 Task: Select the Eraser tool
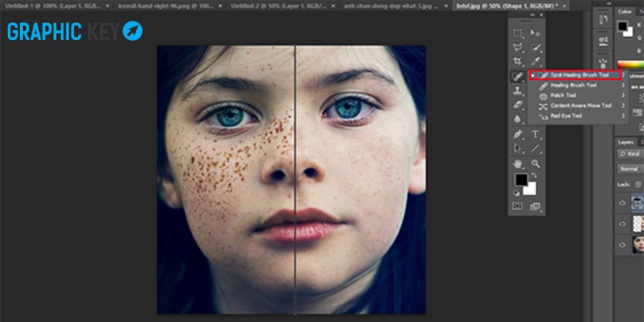pyautogui.click(x=517, y=104)
